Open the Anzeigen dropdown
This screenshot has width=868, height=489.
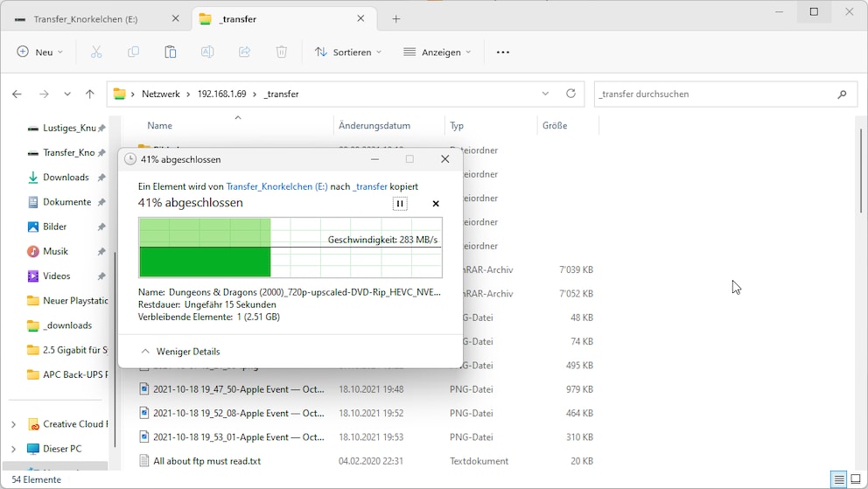tap(437, 52)
